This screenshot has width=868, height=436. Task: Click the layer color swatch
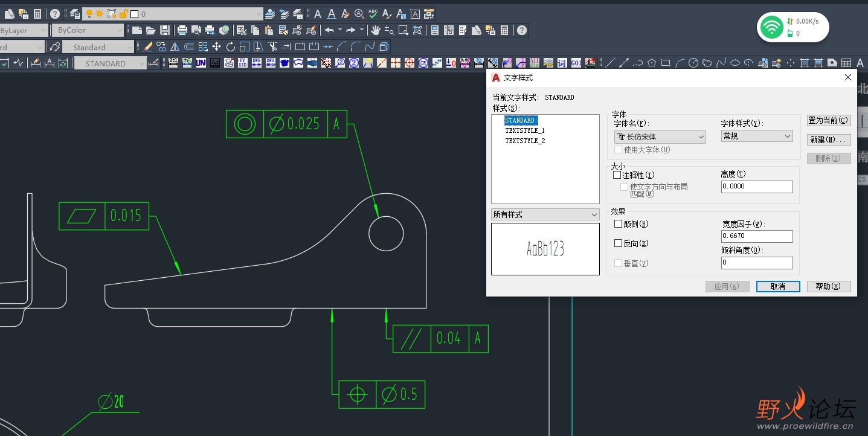tap(134, 14)
